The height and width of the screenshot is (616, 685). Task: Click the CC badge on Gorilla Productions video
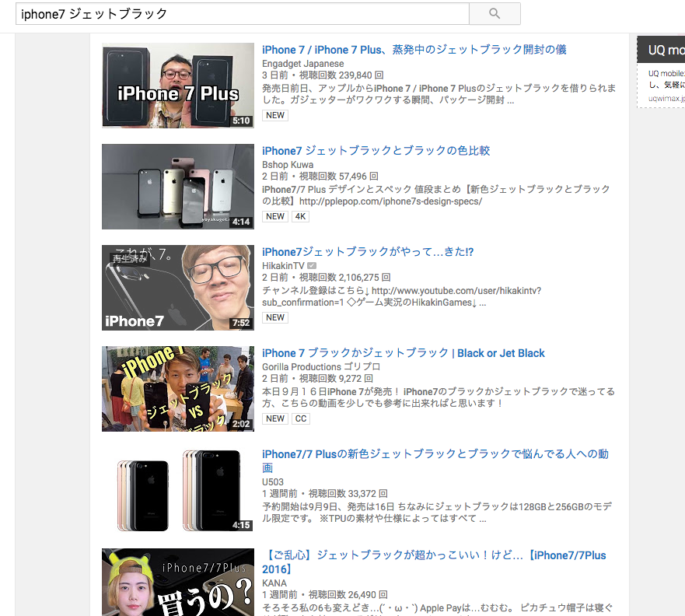301,418
